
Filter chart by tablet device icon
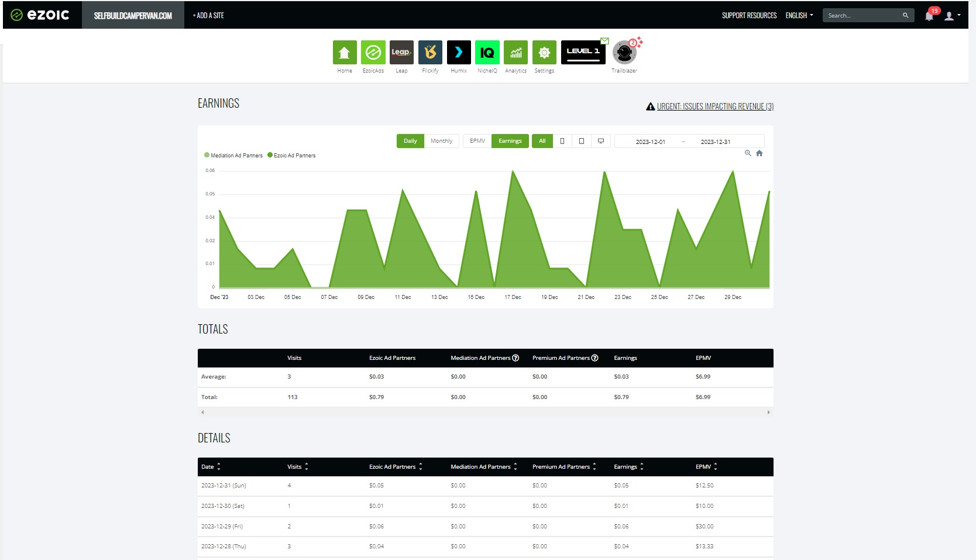click(x=582, y=141)
